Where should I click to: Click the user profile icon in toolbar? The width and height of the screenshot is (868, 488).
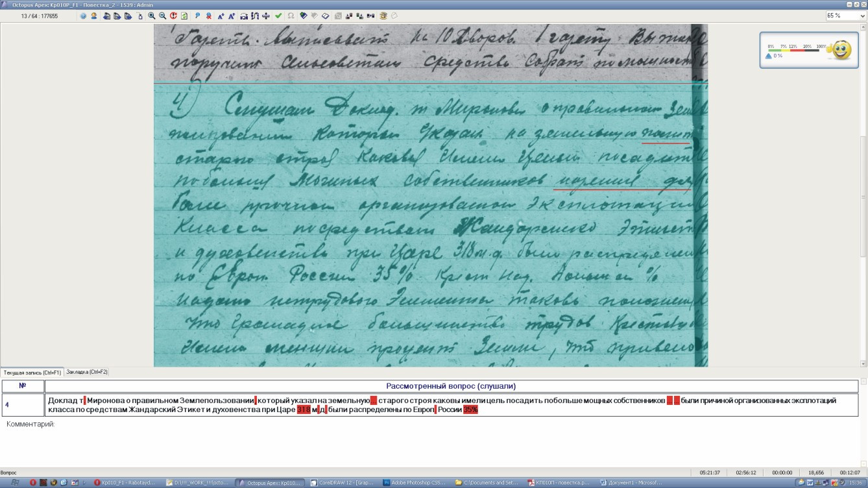tap(94, 16)
